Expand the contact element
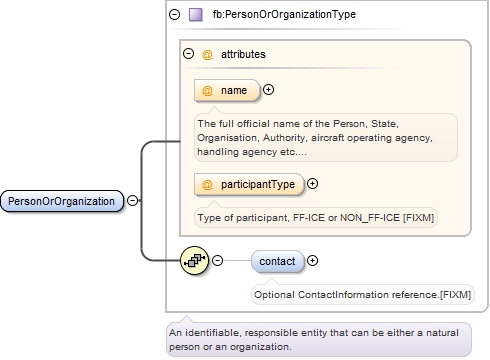 pos(312,261)
